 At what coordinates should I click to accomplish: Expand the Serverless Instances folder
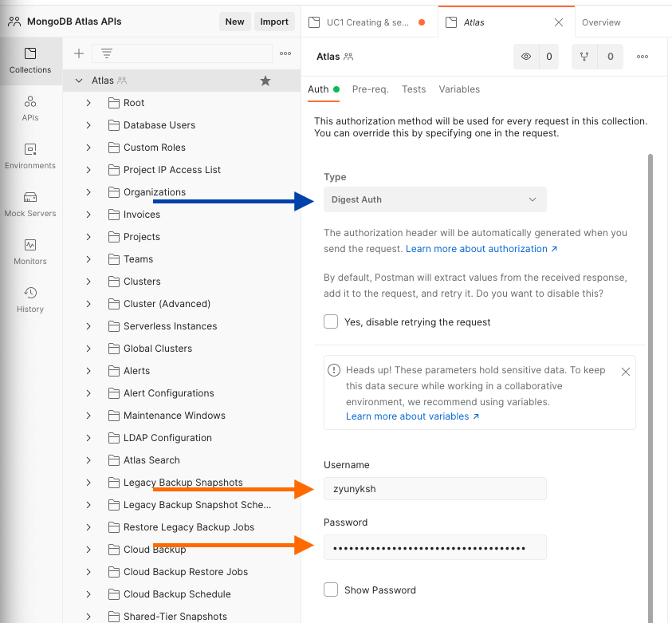(88, 326)
